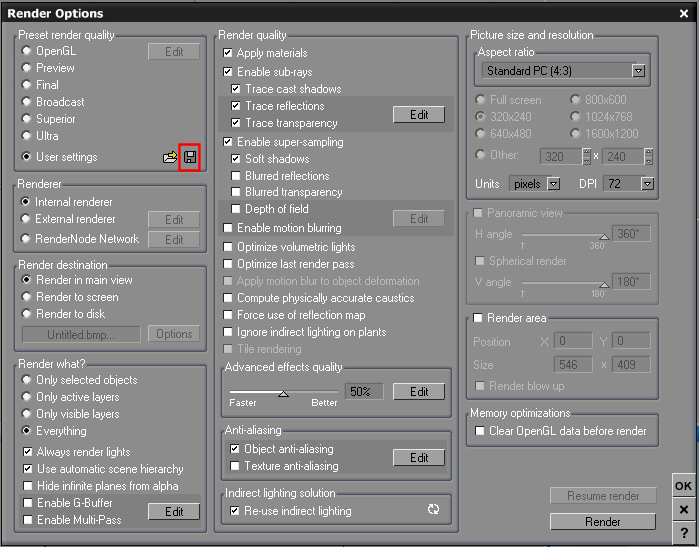Viewport: 699px width, 547px height.
Task: Select the Preview preset quality
Action: click(26, 68)
